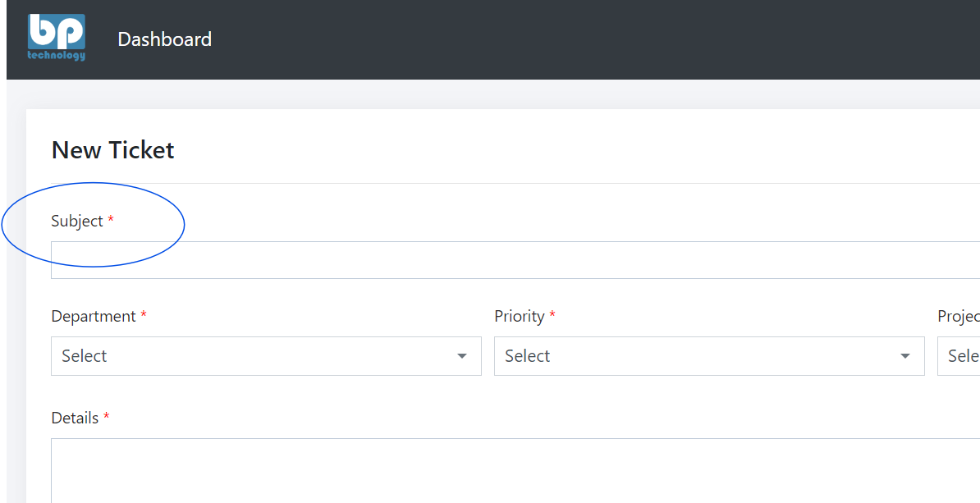Click the red asterisk beside Details

tap(106, 418)
